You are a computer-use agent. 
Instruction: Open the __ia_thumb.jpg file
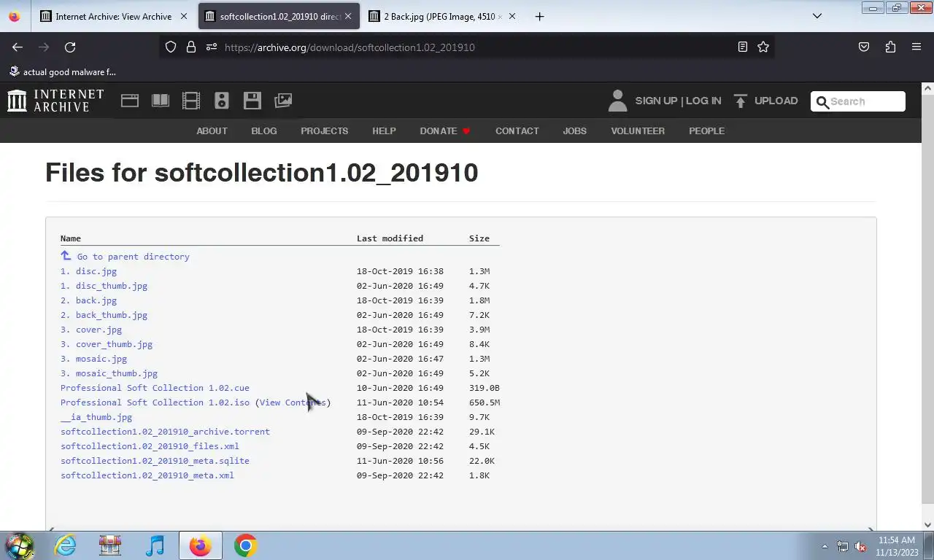click(x=96, y=417)
